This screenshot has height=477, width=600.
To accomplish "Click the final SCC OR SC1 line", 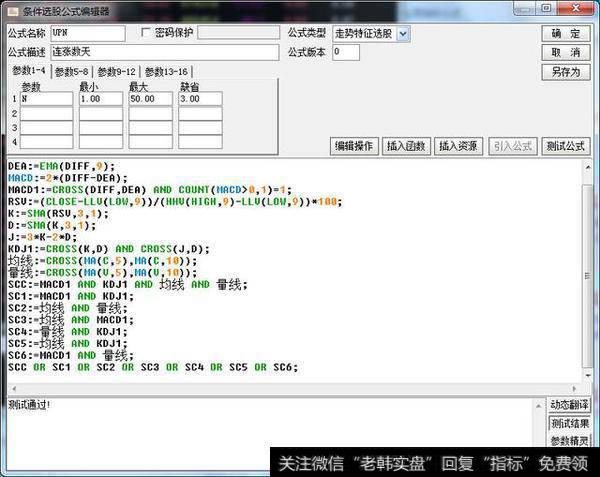I will point(153,367).
